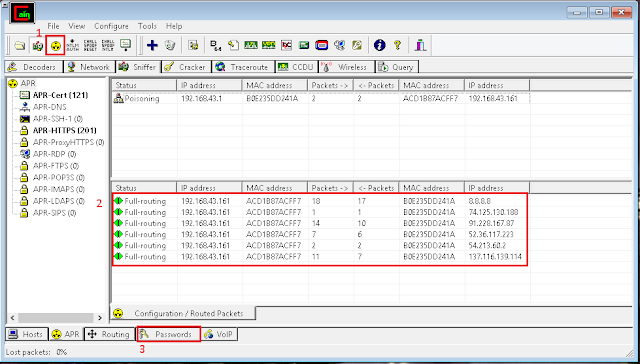Click the Cain logo in the title bar
Image resolution: width=640 pixels, height=364 pixels.
pos(22,13)
